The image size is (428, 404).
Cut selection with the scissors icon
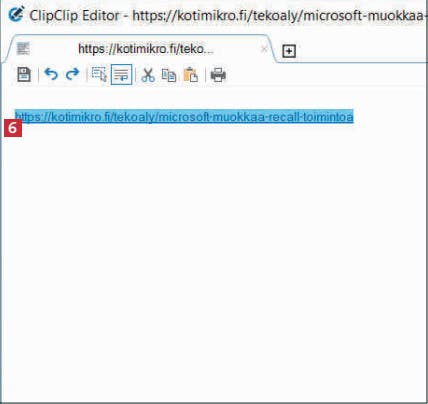(148, 75)
